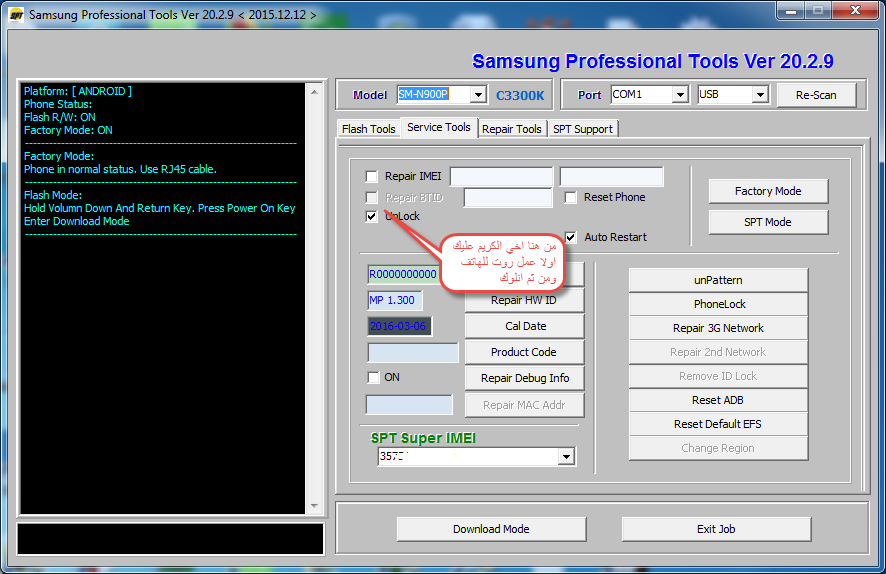Click Repair 3G Network button
Viewport: 886px width, 574px height.
tap(718, 328)
